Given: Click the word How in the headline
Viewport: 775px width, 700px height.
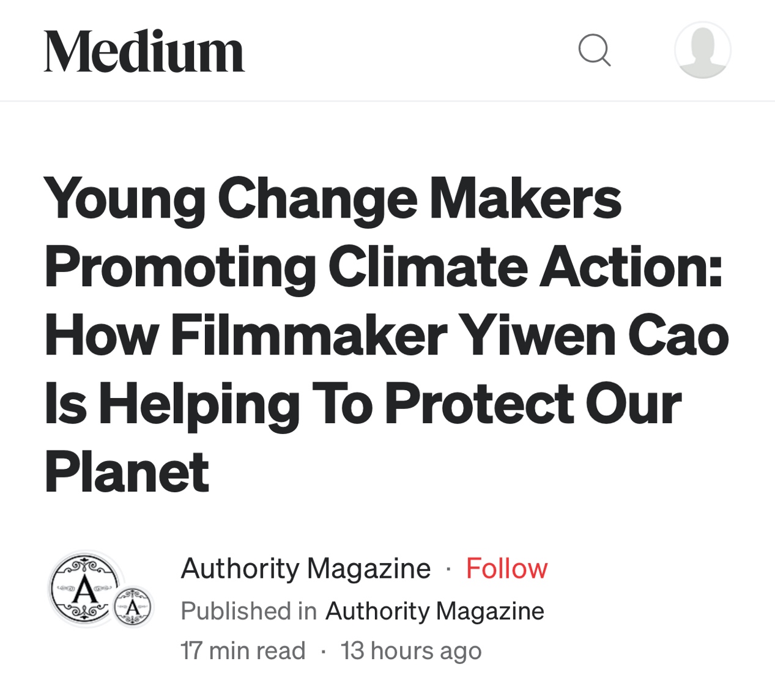Looking at the screenshot, I should (x=102, y=336).
